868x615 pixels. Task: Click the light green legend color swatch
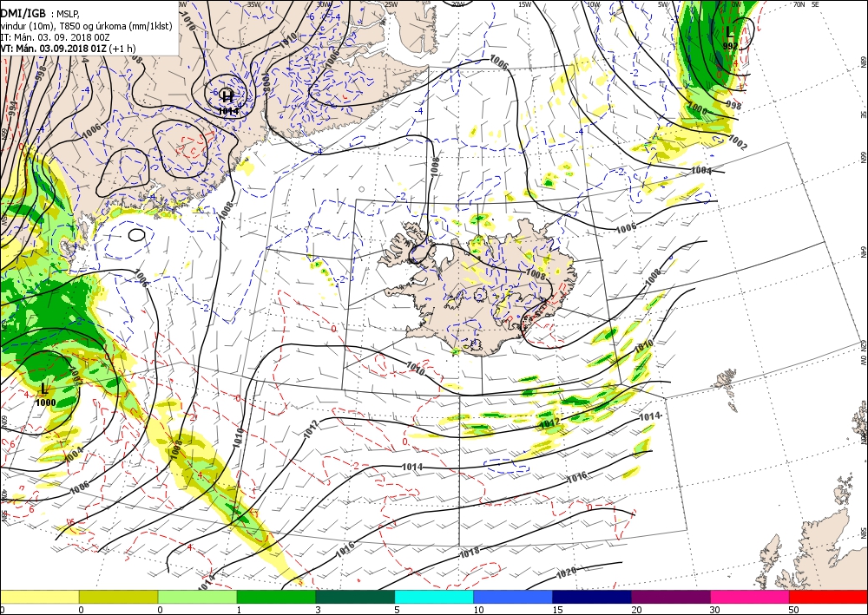(198, 597)
